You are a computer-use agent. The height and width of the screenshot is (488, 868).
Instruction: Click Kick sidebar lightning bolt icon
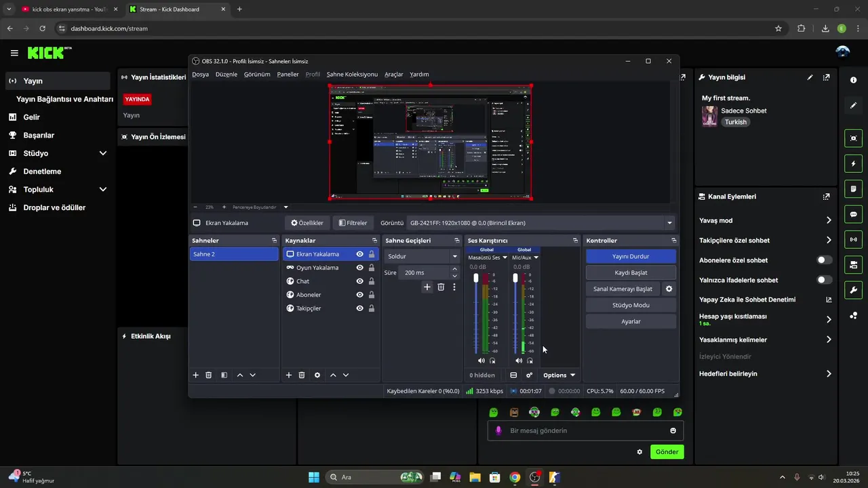(x=854, y=163)
